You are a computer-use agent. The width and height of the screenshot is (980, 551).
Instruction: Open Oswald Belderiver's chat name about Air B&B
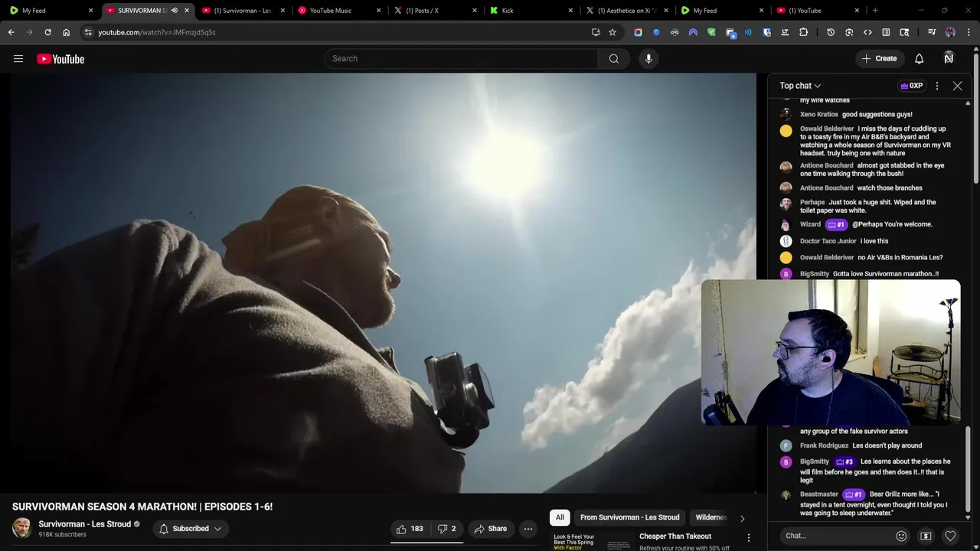point(827,129)
